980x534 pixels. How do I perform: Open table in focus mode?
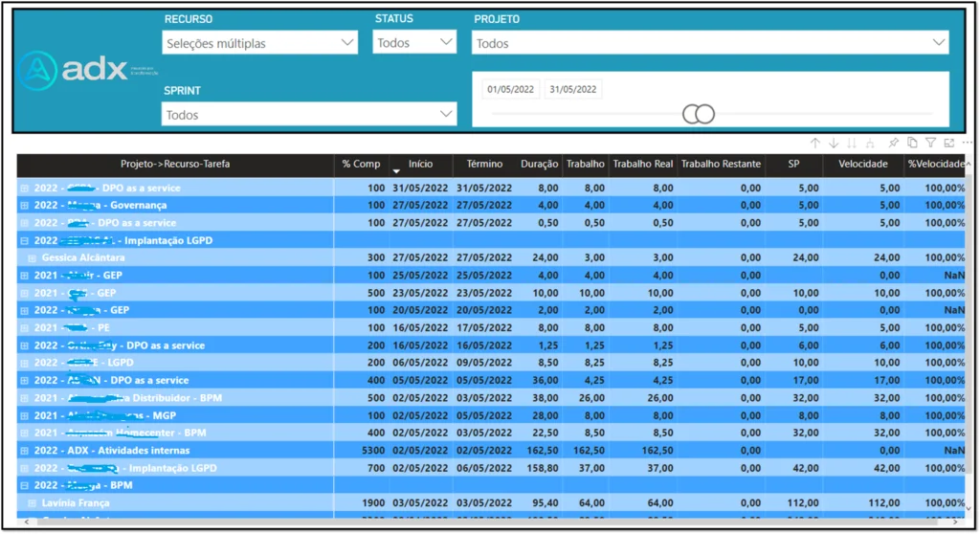point(948,143)
